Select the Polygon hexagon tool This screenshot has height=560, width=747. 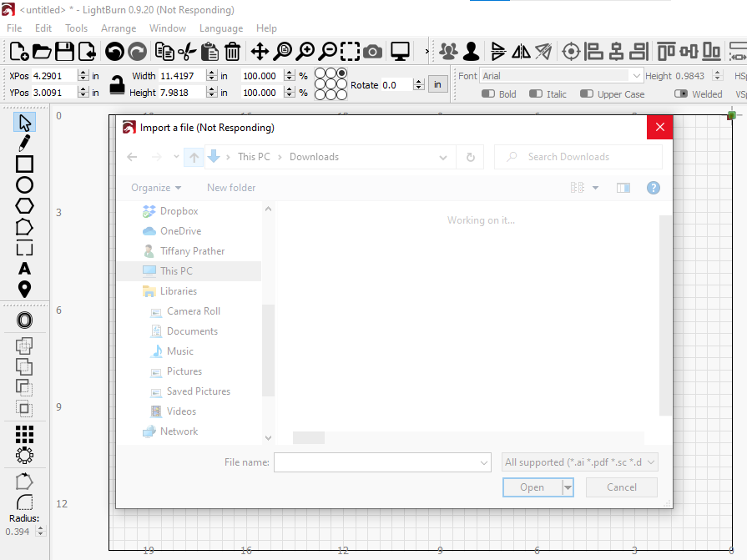coord(24,205)
